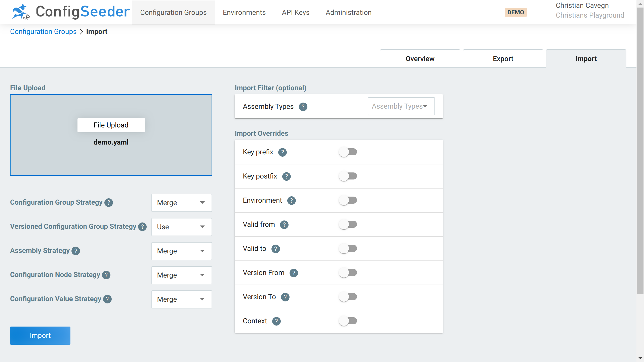Click help icon next to Assembly Types
Screen dimensions: 644x362
[x=303, y=107]
